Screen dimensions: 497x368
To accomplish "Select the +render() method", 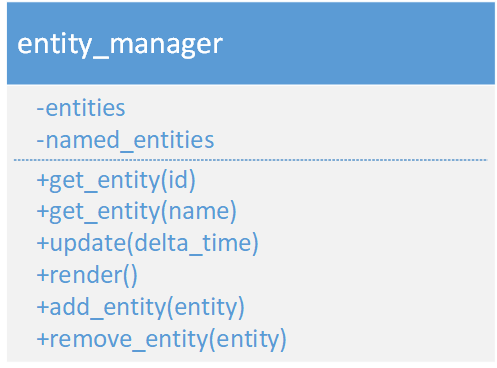I will click(x=87, y=276).
